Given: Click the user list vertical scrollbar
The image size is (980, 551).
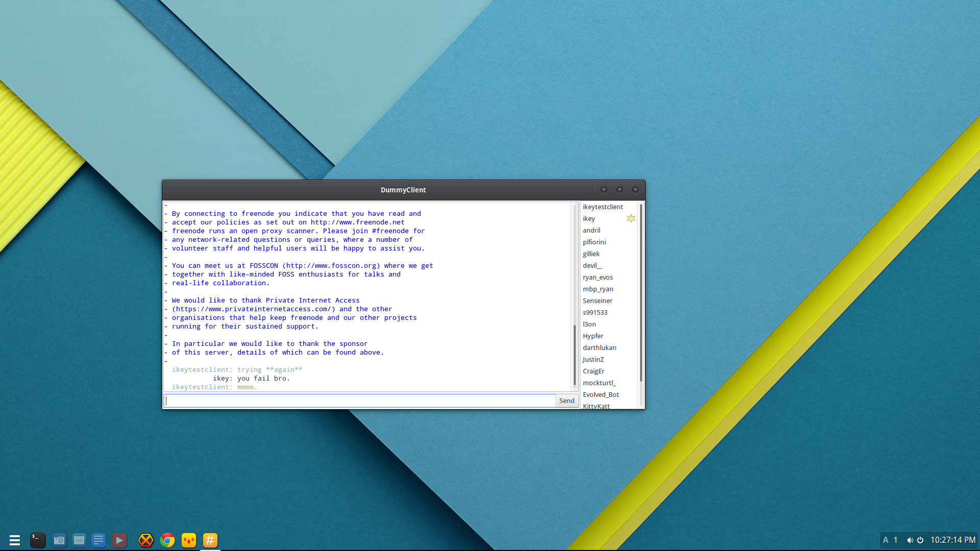Looking at the screenshot, I should pyautogui.click(x=641, y=292).
